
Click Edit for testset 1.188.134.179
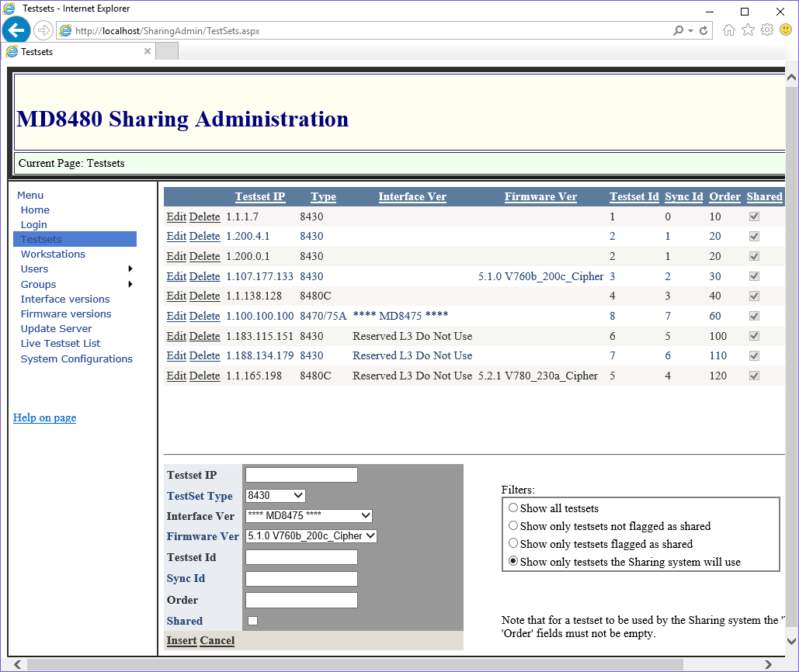coord(176,356)
